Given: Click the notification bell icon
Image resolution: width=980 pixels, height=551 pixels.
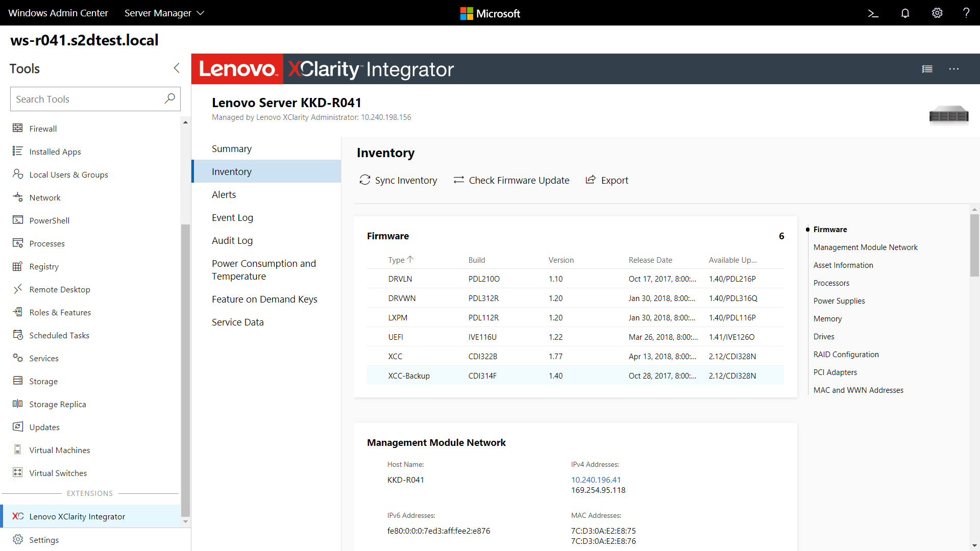Looking at the screenshot, I should (905, 13).
